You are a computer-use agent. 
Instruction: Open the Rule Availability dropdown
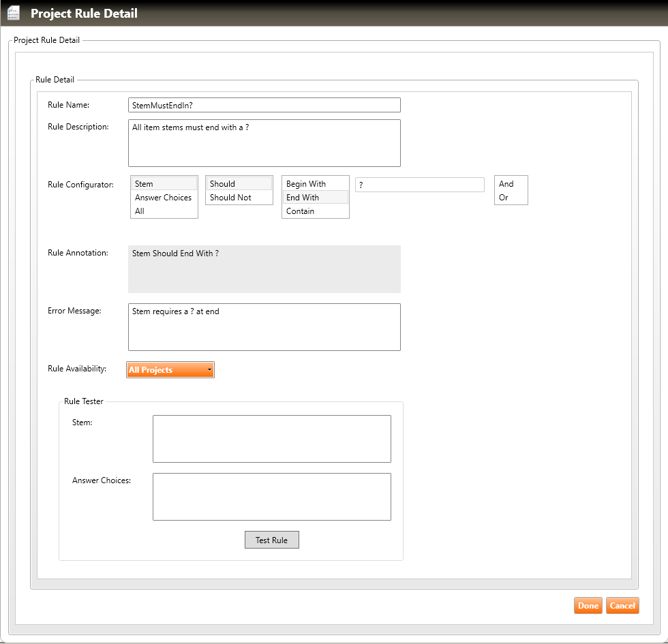click(170, 370)
